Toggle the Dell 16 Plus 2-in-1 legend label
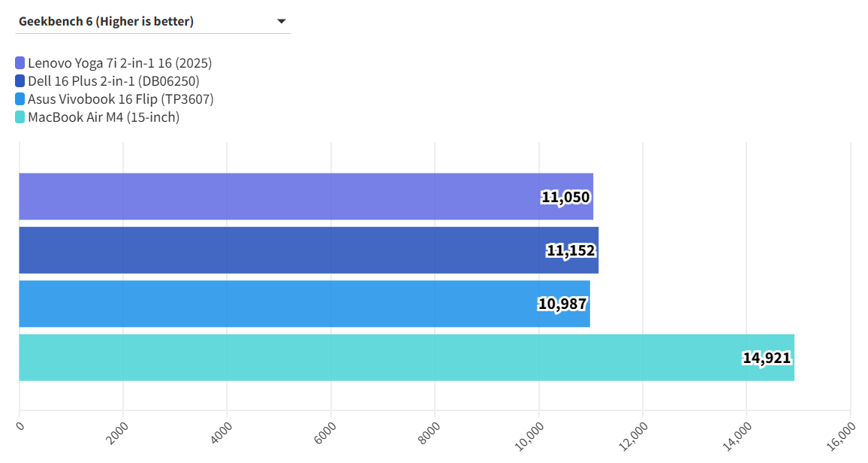Image resolution: width=868 pixels, height=463 pixels. coord(113,81)
